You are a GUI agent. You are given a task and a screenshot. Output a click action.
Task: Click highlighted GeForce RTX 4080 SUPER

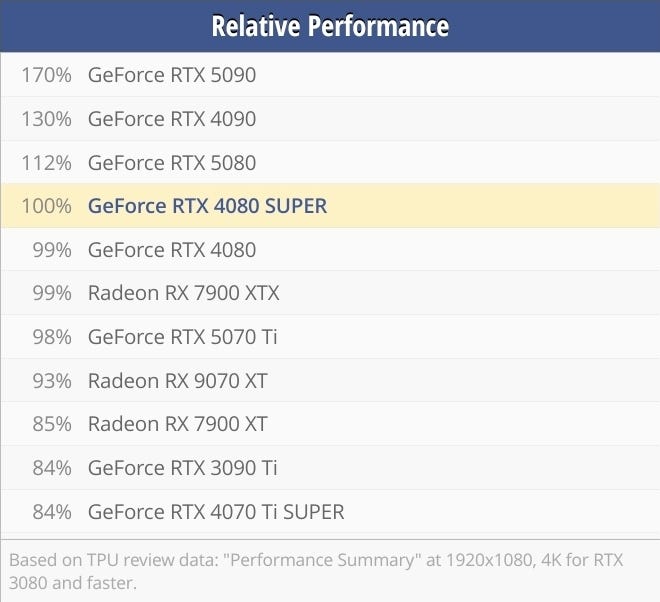tap(207, 206)
